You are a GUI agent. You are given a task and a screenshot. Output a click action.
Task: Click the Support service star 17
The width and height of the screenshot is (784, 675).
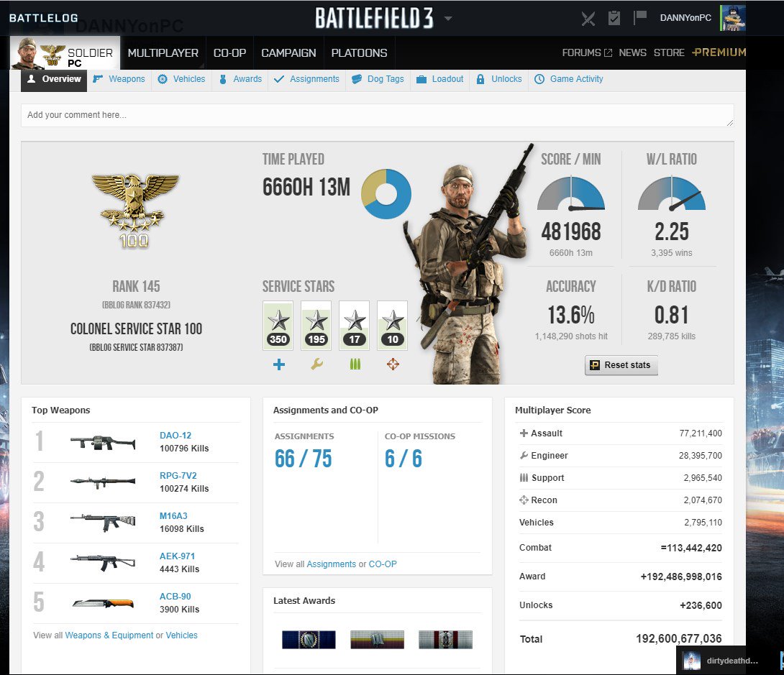355,325
